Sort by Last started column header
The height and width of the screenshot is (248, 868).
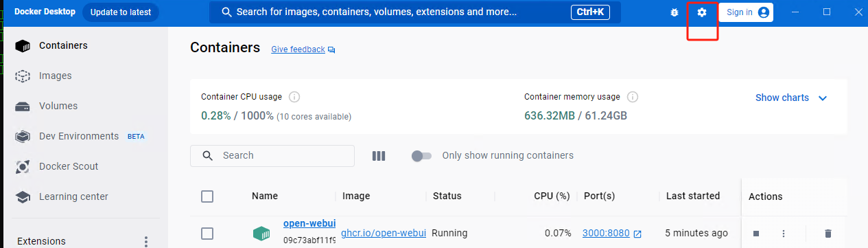pos(693,196)
